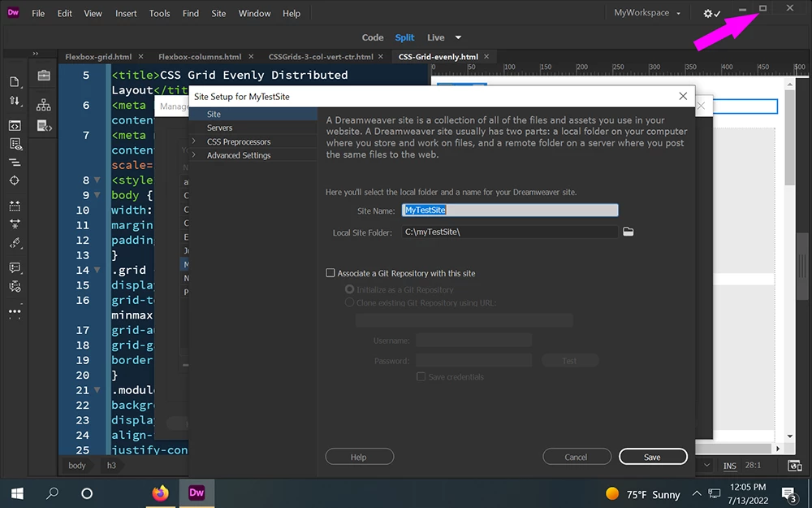
Task: Click Collapse Full Tag icon
Action: (15, 206)
